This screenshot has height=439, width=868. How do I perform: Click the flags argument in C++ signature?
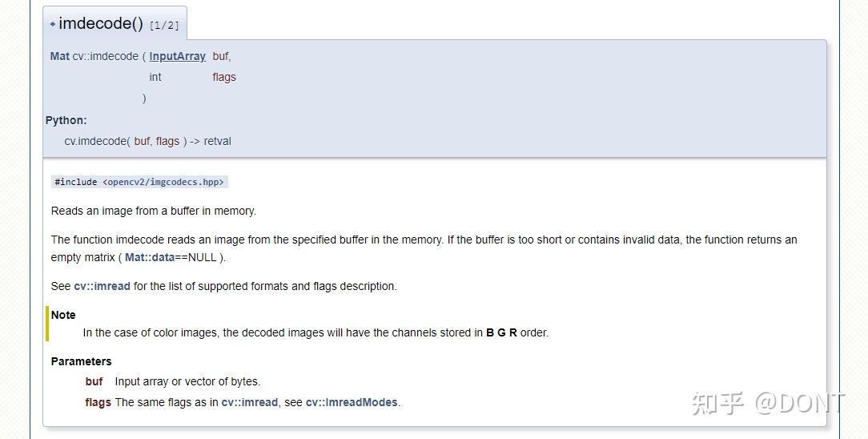(224, 77)
